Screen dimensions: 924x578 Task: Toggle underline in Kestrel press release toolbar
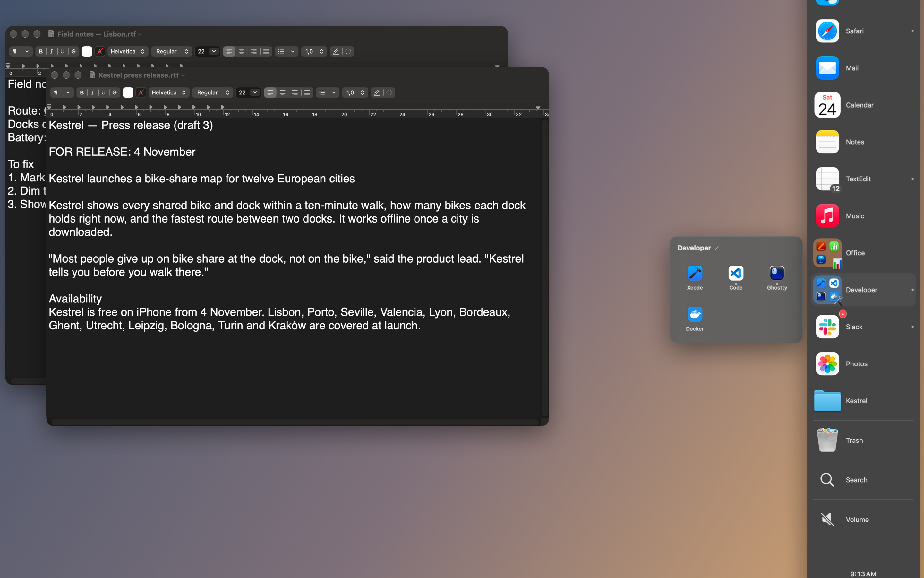[104, 92]
